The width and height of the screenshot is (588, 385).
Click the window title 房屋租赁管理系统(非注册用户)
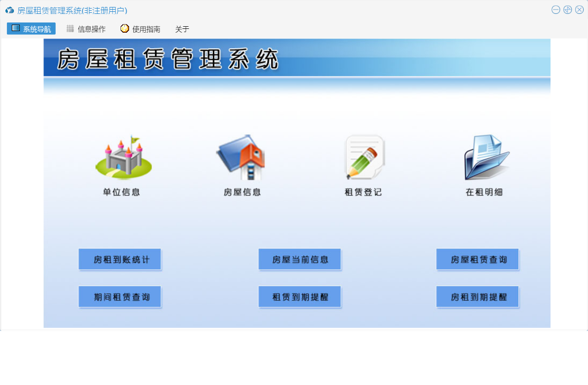(x=72, y=11)
